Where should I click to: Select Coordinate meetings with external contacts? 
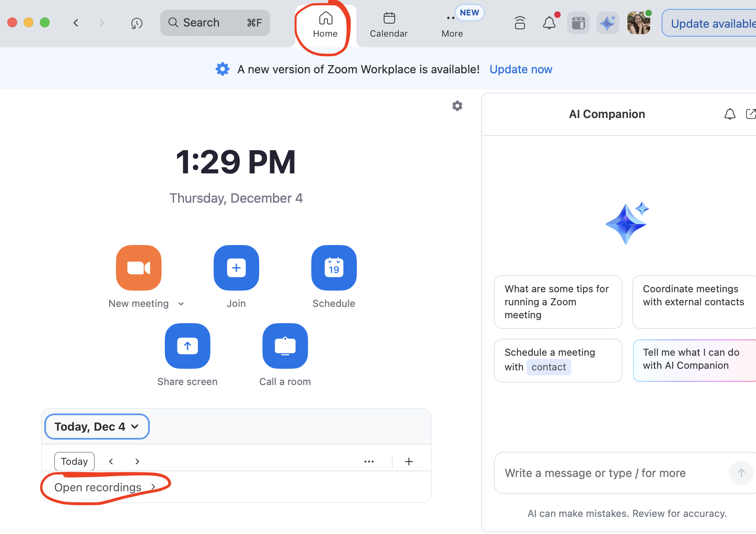694,302
